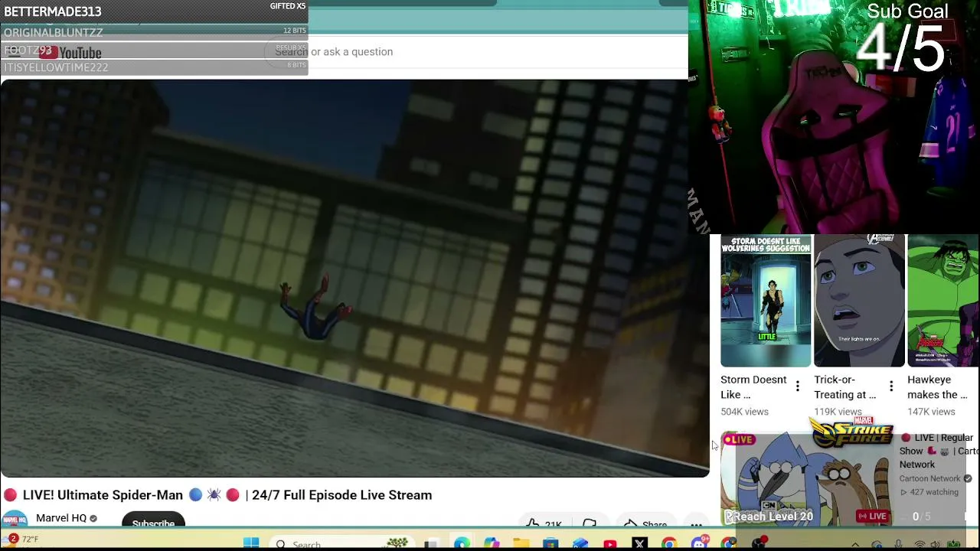
Task: Click the Storm Doesnt Like short title
Action: [753, 387]
